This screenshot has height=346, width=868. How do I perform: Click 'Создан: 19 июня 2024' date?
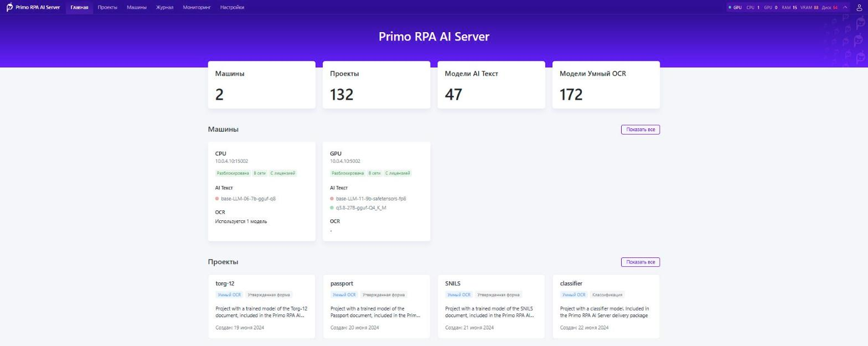tap(240, 328)
